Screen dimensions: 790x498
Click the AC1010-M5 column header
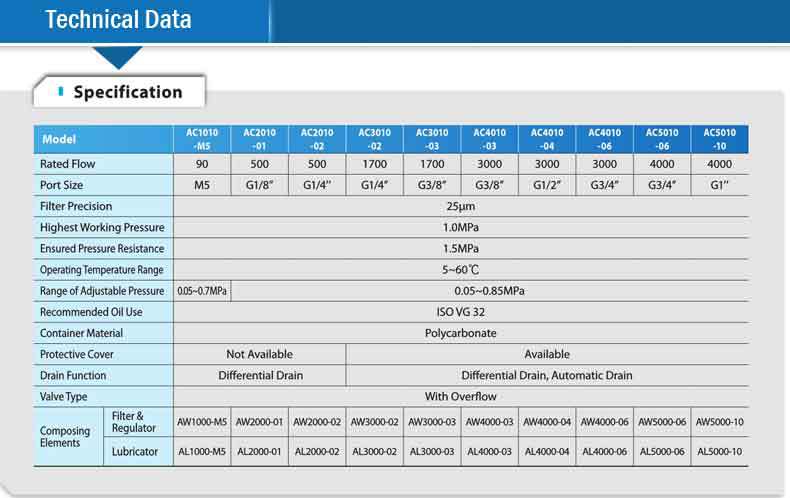pyautogui.click(x=201, y=139)
